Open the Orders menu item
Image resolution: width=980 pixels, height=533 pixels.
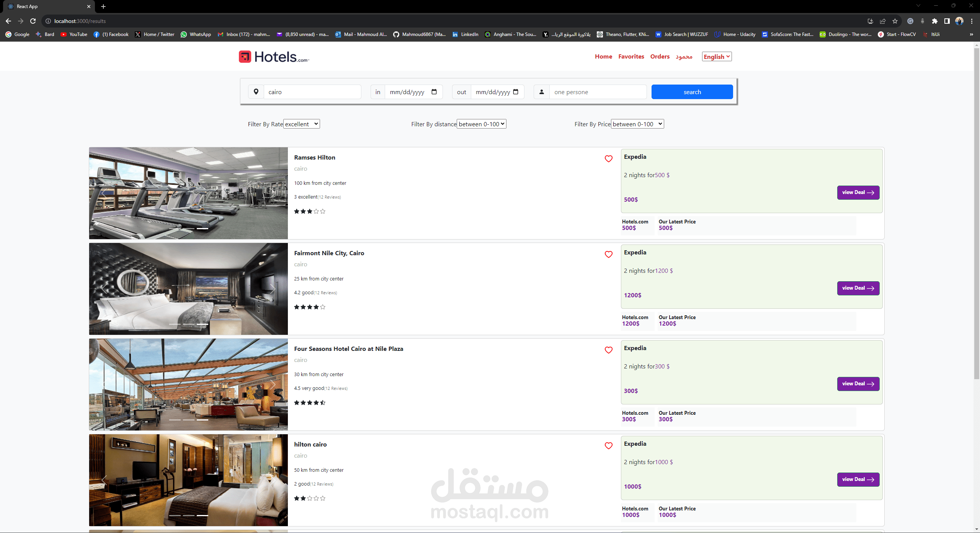pos(660,57)
